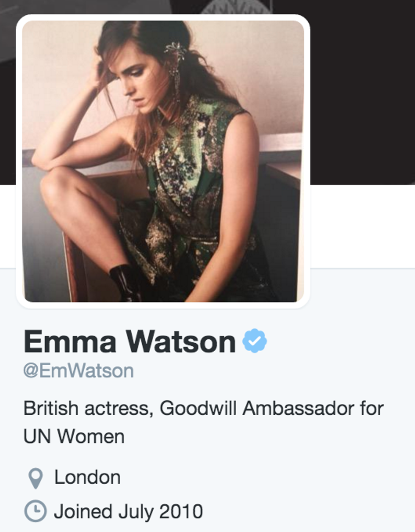Click the Emma Watson display name
This screenshot has width=415, height=532.
click(x=130, y=341)
